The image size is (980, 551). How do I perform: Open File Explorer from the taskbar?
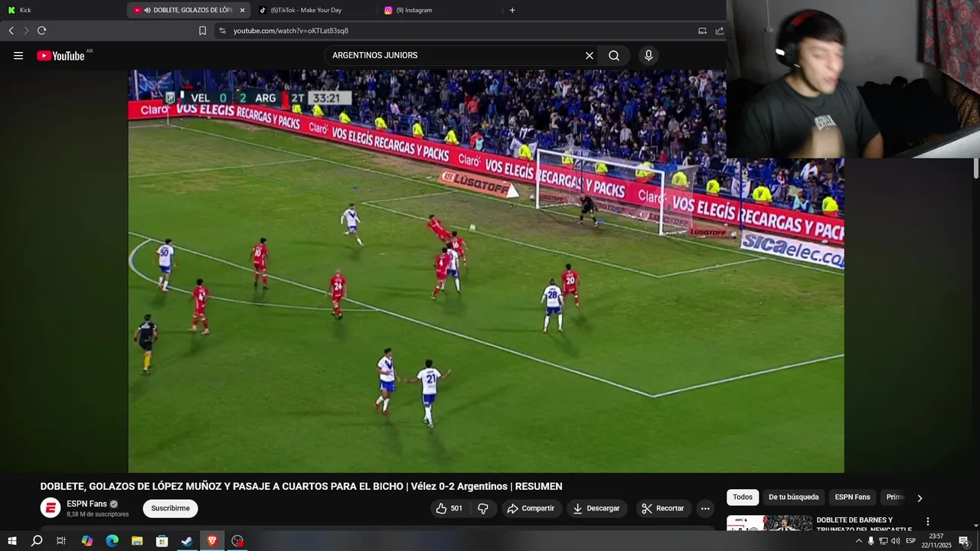(x=137, y=541)
